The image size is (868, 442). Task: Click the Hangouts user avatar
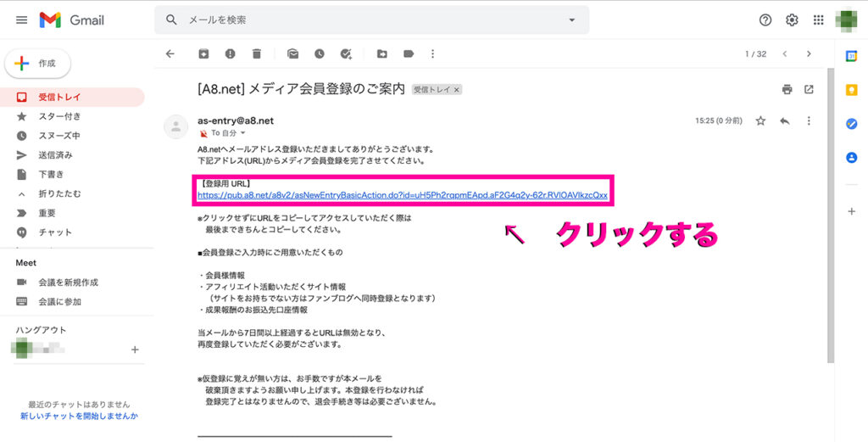[x=22, y=350]
